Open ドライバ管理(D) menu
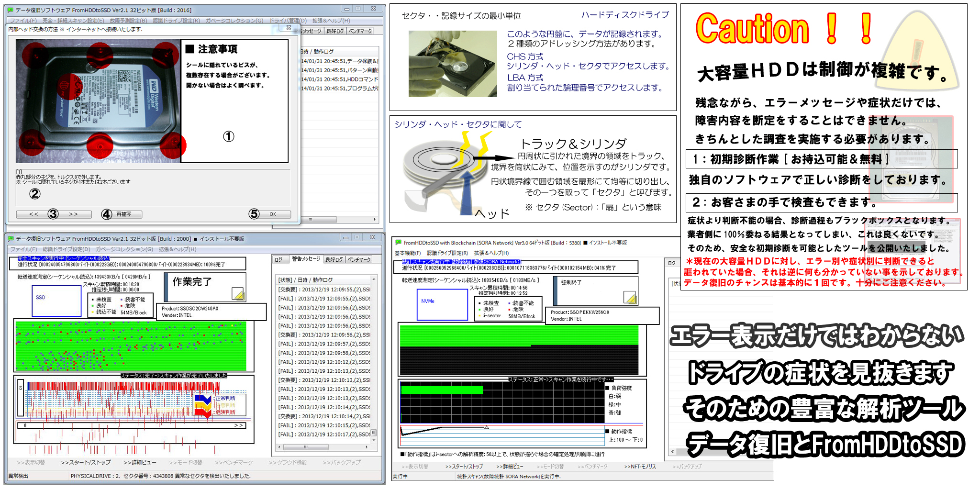Image resolution: width=980 pixels, height=490 pixels. coord(288,21)
